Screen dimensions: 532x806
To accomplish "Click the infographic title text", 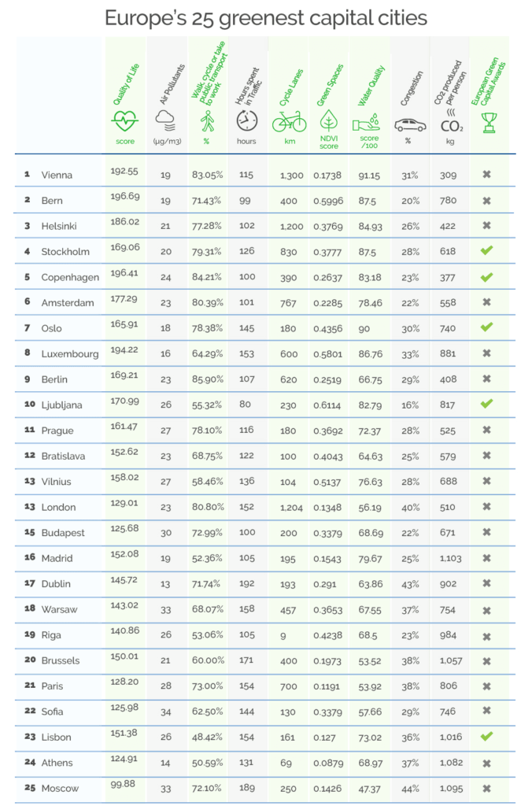I will point(266,19).
